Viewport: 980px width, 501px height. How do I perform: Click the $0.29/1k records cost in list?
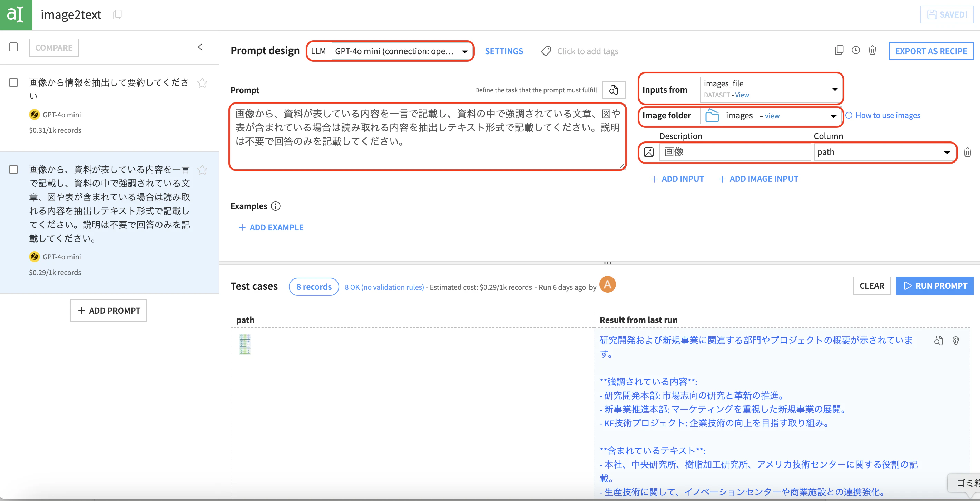coord(55,272)
